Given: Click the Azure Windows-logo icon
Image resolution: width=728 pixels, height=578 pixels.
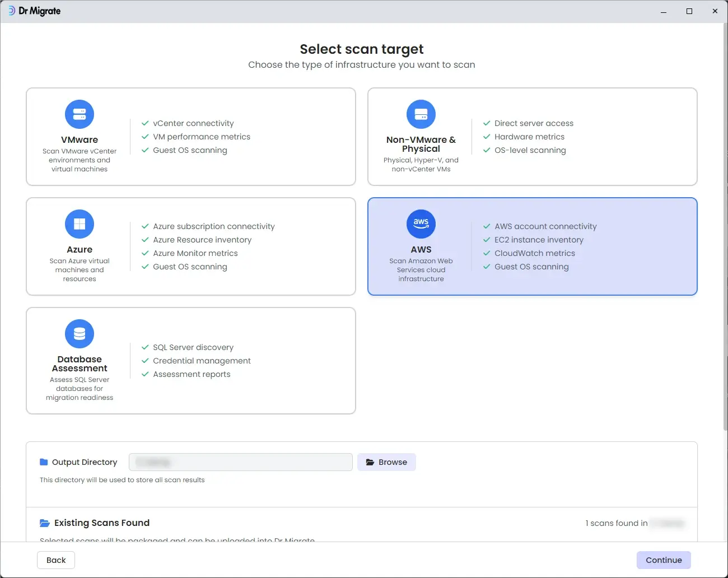Looking at the screenshot, I should (x=80, y=224).
